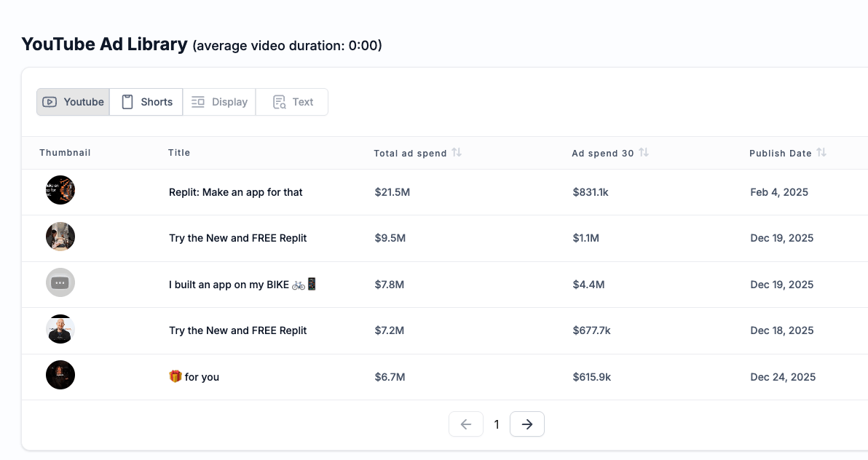Switch to the Youtube tab
The image size is (868, 460).
click(x=74, y=102)
